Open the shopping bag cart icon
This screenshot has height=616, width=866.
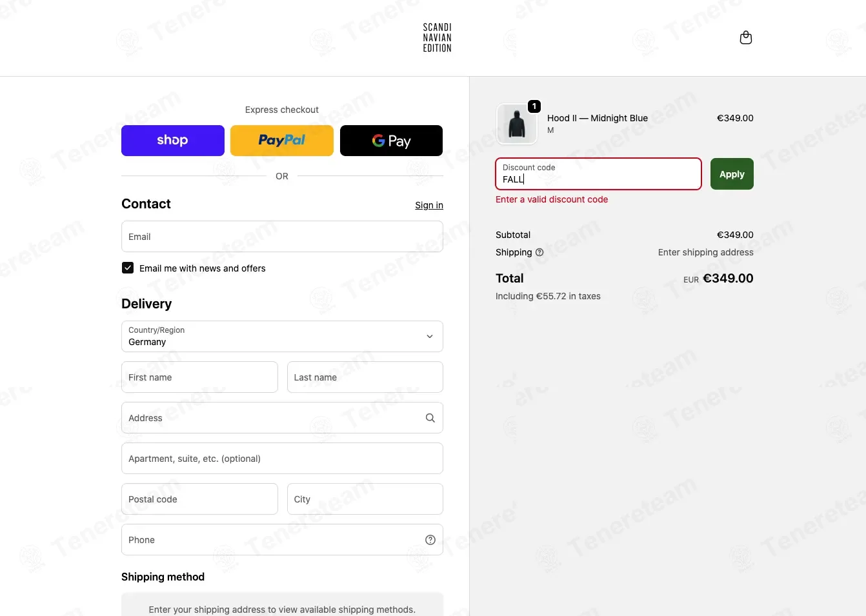point(745,37)
